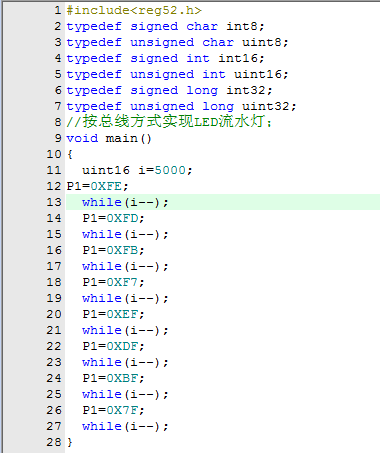
Task: Click the uint8 typedef name on line 3
Action: coord(262,42)
